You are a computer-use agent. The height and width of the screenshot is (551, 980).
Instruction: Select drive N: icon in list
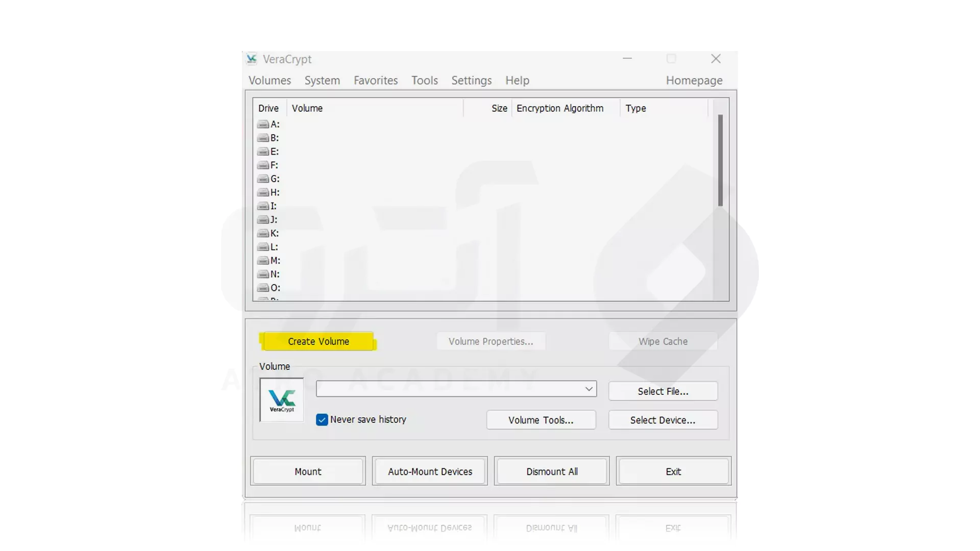click(x=263, y=274)
